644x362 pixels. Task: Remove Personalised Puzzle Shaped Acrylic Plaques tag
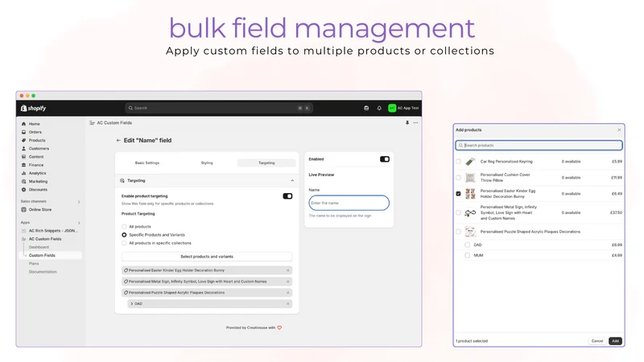(x=288, y=293)
